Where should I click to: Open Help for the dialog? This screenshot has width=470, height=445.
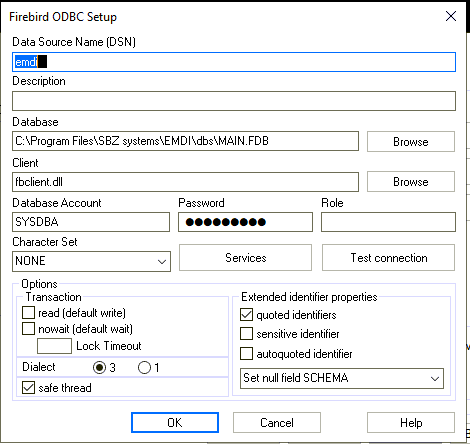pyautogui.click(x=411, y=423)
